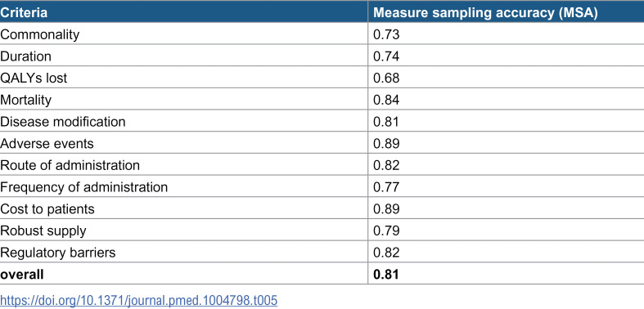Click the Measure sampling accuracy (MSA) header

click(485, 13)
